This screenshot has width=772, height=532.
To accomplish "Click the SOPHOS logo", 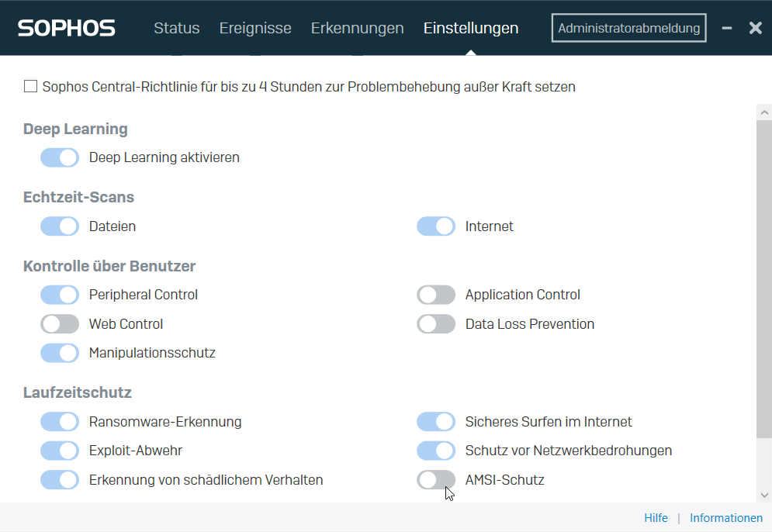I will coord(66,28).
